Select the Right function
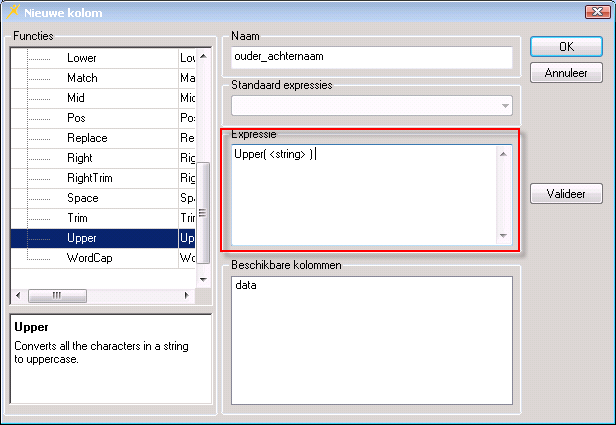Image resolution: width=616 pixels, height=425 pixels. coord(80,158)
